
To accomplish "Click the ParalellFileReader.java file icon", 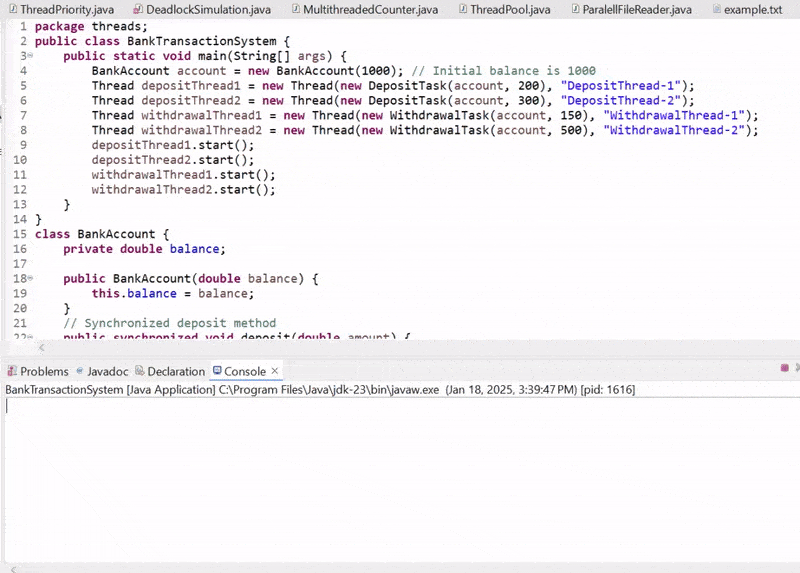I will pyautogui.click(x=576, y=9).
